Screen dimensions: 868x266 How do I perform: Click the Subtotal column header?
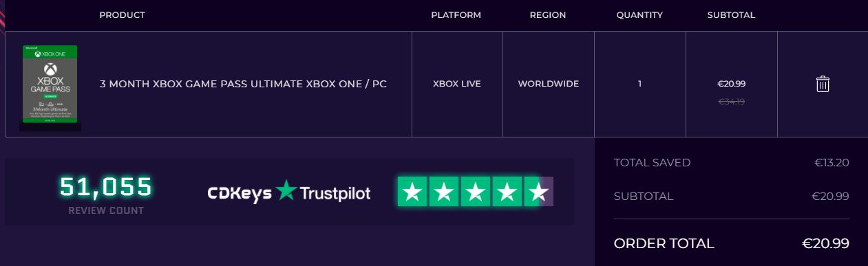click(731, 15)
